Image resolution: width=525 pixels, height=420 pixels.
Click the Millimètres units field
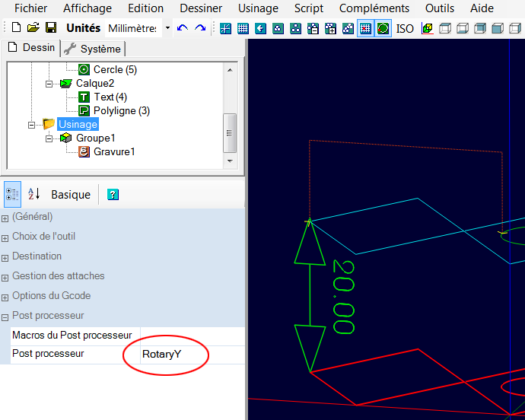133,28
